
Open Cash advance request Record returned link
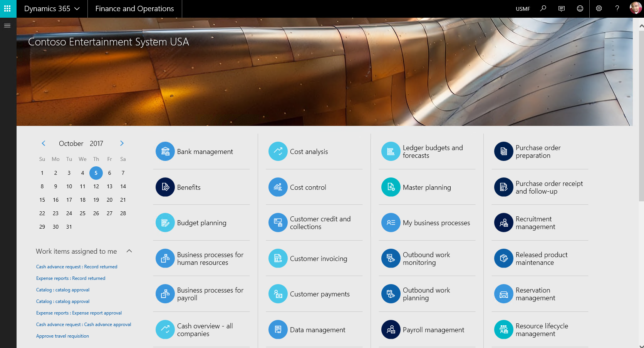click(x=77, y=267)
